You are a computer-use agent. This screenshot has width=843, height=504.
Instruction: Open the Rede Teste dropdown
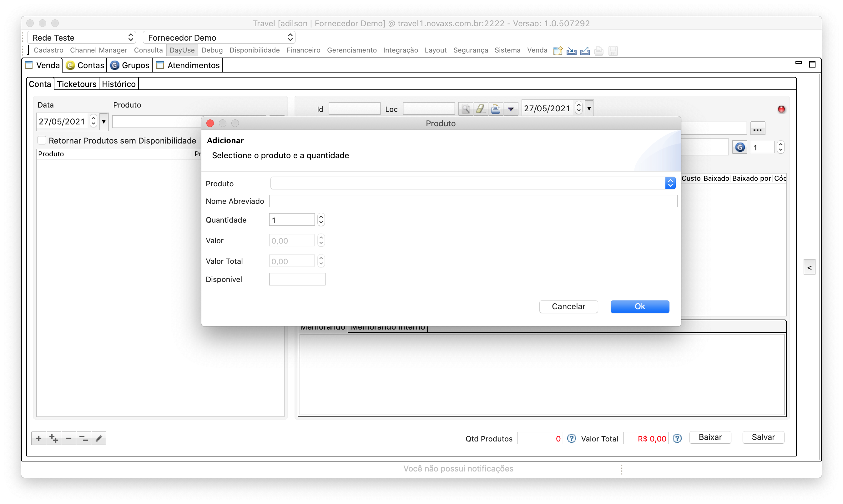point(82,37)
